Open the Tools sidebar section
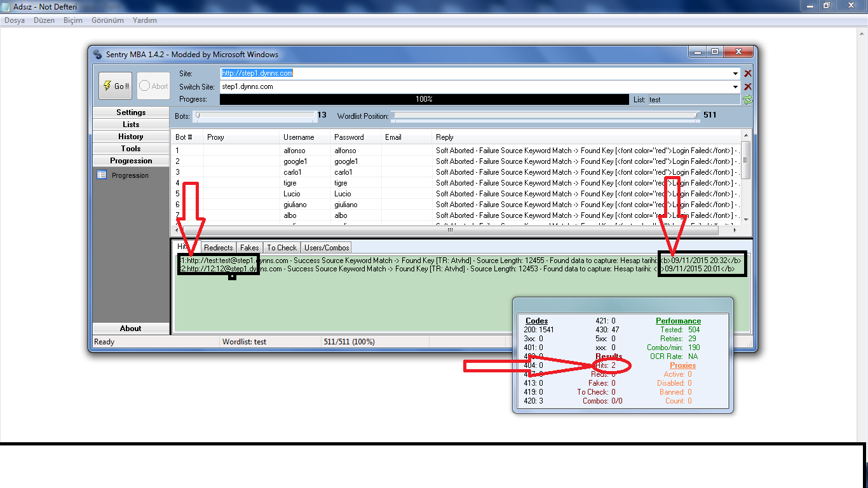Screen dimensions: 868x488 click(x=131, y=149)
